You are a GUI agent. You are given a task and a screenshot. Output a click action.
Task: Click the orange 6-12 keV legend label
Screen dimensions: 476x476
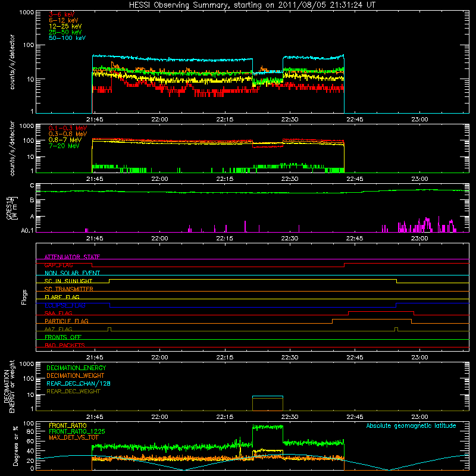point(64,20)
